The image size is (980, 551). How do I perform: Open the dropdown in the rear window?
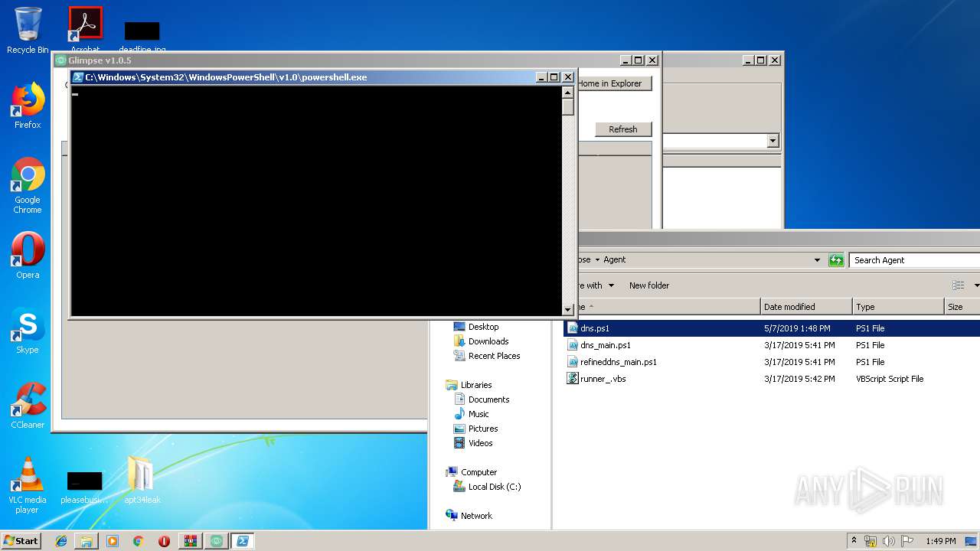coord(773,141)
